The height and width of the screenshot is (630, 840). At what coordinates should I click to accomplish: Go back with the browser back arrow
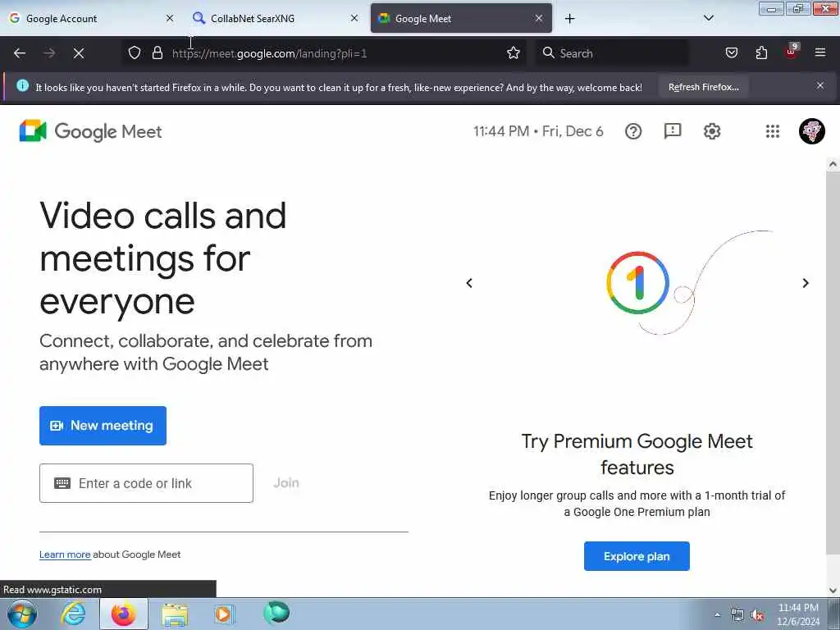20,53
